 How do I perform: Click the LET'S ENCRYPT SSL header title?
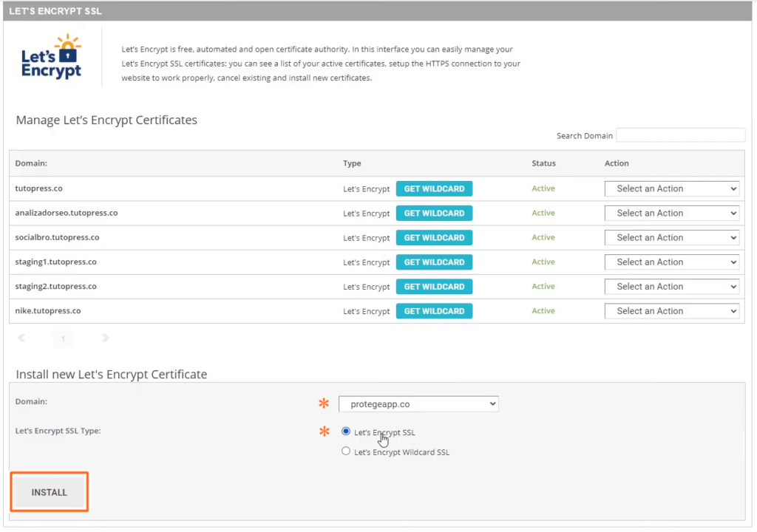(55, 10)
